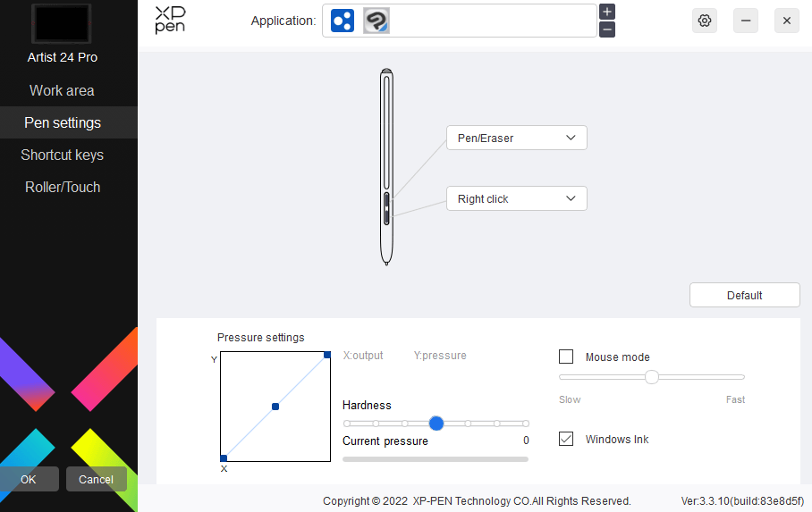The image size is (812, 512).
Task: Click the upper pen barrel button
Action: [x=386, y=199]
